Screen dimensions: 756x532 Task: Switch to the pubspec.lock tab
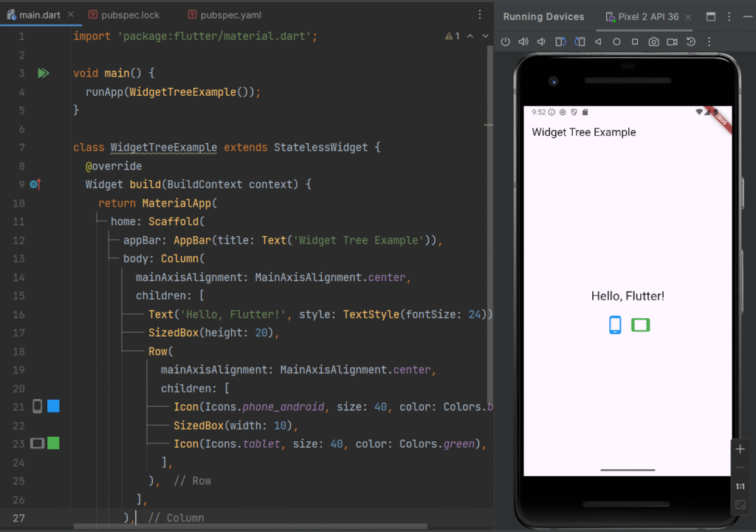pos(124,15)
